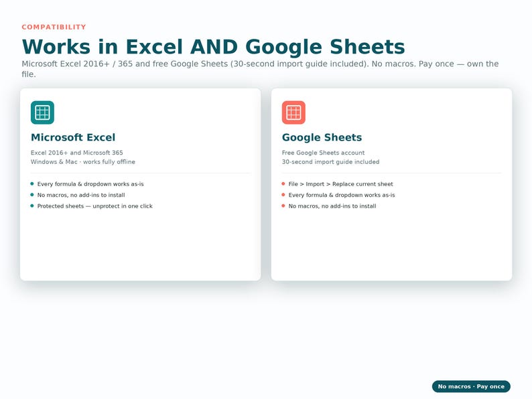Click 'File > Import > Replace current sheet'
The width and height of the screenshot is (532, 399).
[x=340, y=184]
